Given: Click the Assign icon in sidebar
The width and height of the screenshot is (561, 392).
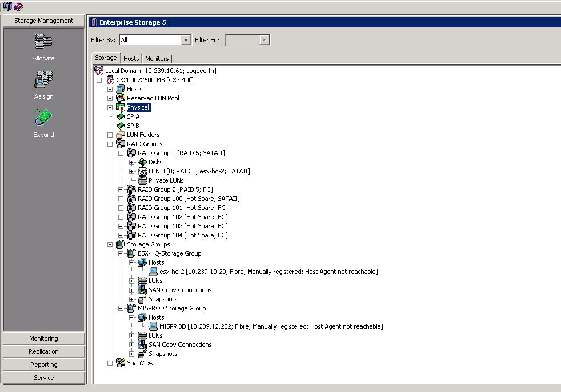Looking at the screenshot, I should pos(43,80).
